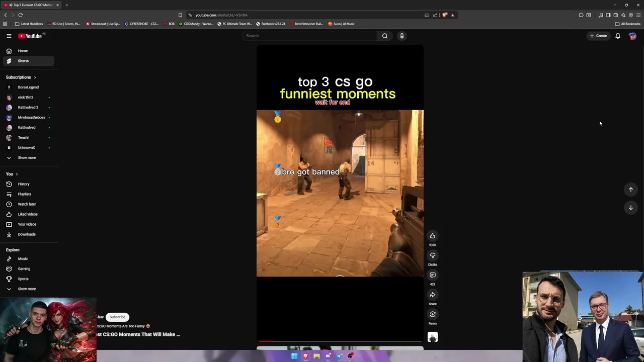Open Playlists
Screen dimensions: 644x362
pos(28,194)
